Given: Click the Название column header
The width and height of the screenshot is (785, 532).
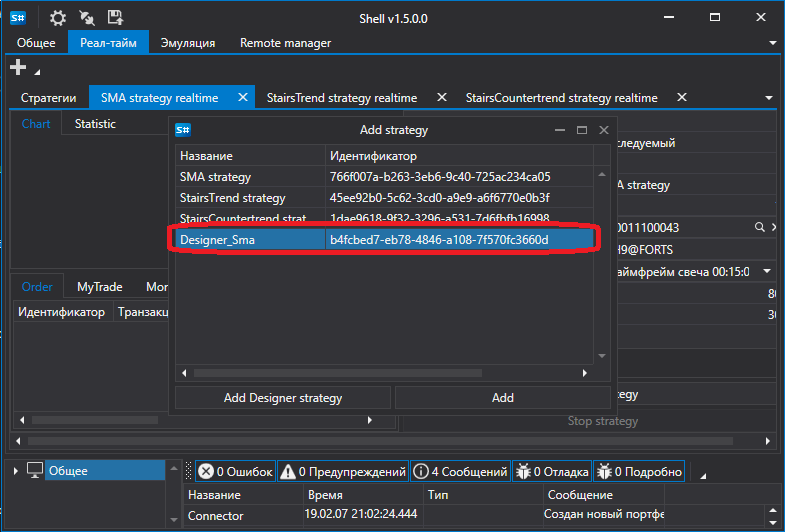Looking at the screenshot, I should click(x=250, y=156).
